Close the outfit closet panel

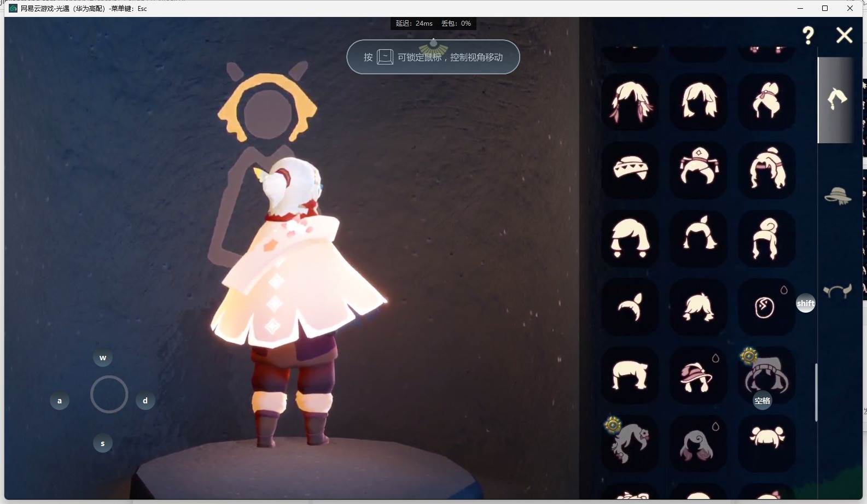(844, 35)
